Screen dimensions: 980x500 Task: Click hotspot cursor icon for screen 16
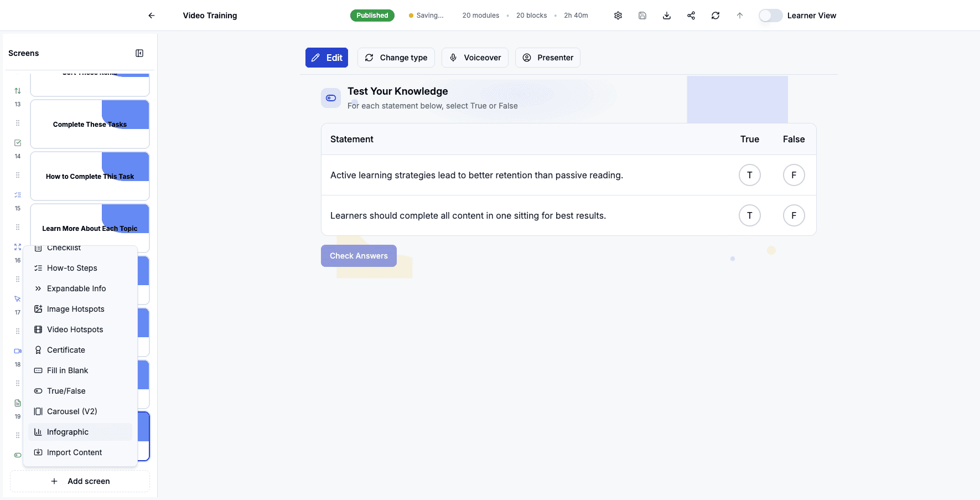(x=18, y=299)
